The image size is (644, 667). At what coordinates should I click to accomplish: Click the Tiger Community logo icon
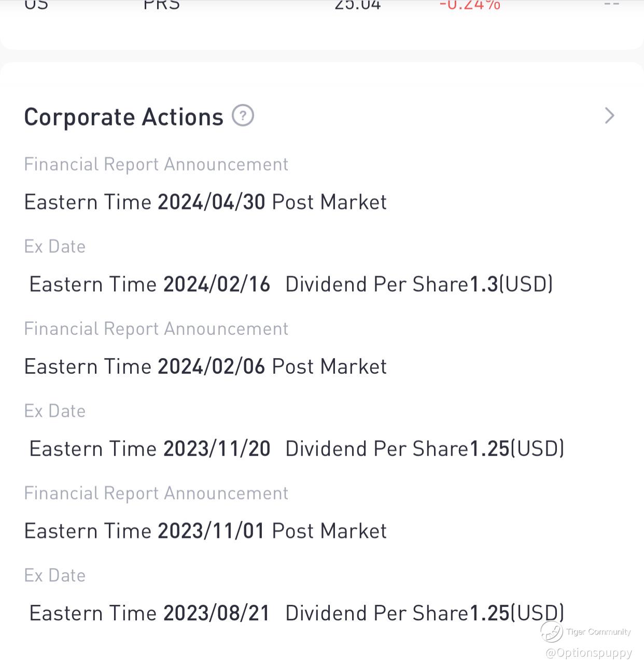[551, 632]
